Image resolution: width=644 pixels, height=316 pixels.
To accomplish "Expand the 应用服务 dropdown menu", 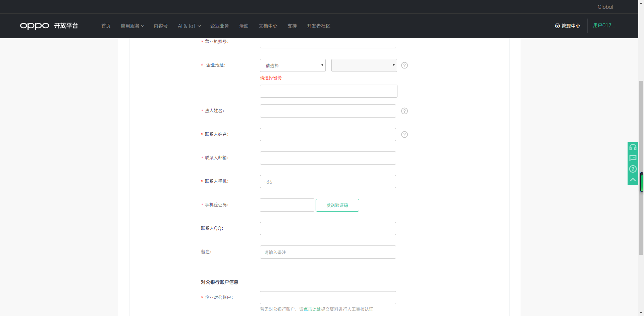I will click(132, 26).
